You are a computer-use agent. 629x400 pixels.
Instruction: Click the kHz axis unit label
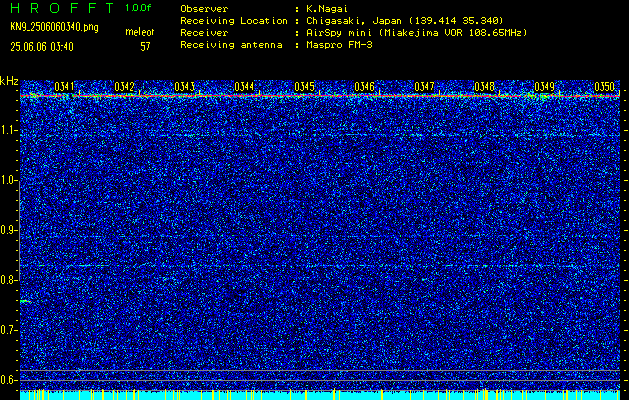click(9, 81)
